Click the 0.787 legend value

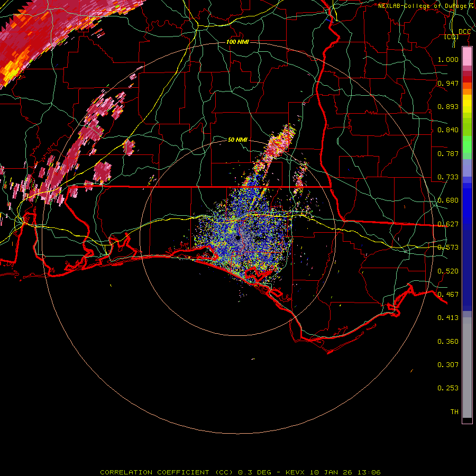(448, 153)
